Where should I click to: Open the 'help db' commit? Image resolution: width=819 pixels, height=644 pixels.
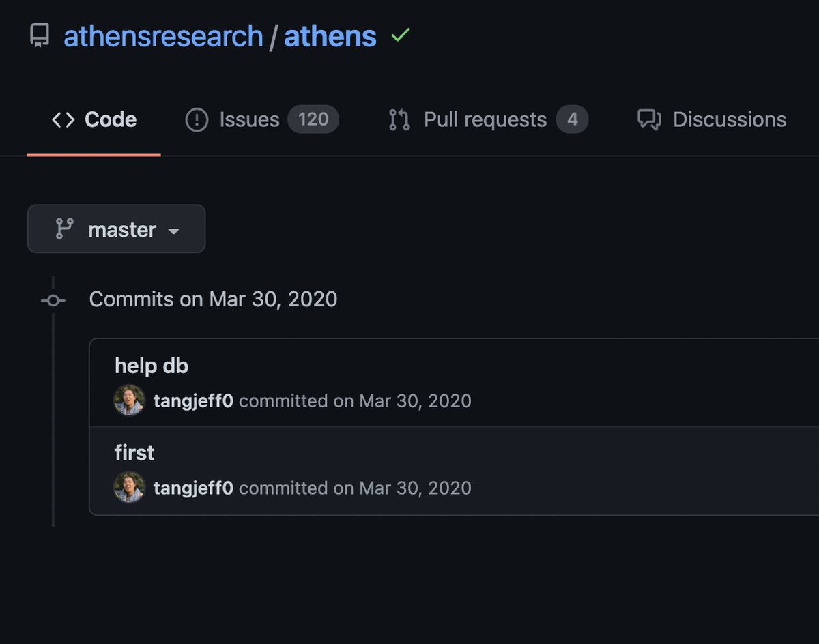click(152, 366)
